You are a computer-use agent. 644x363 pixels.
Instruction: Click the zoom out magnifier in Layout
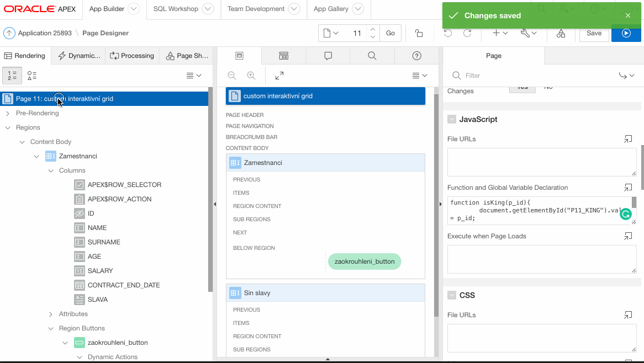point(232,76)
